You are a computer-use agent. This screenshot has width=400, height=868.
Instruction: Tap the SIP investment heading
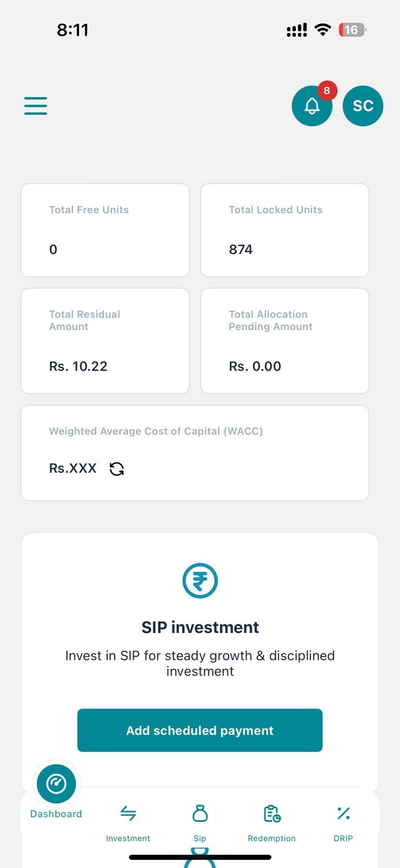click(200, 627)
